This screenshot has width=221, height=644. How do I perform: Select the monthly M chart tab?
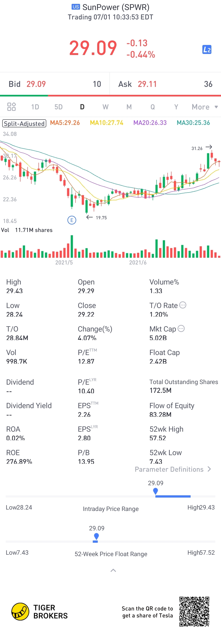point(129,107)
